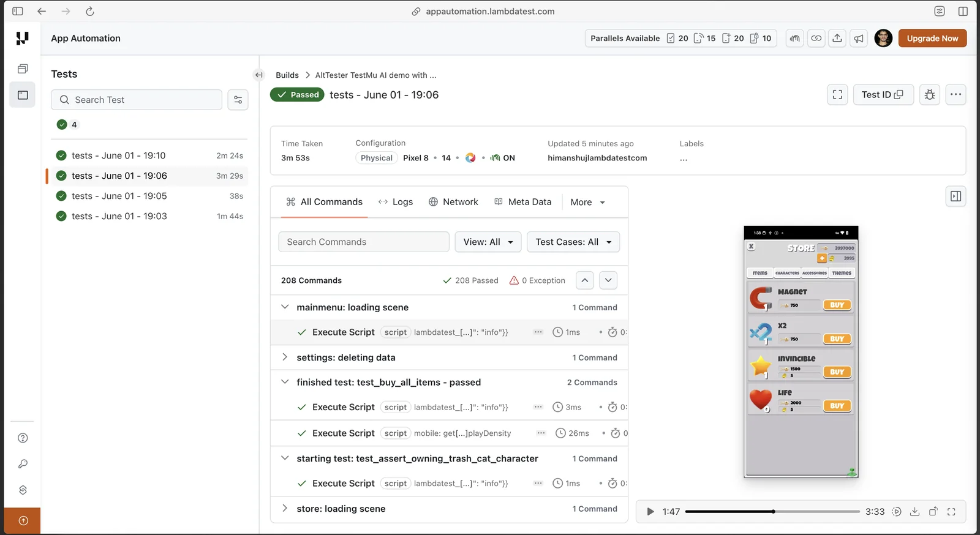This screenshot has height=535, width=980.
Task: Expand video player to fullscreen
Action: coord(951,512)
